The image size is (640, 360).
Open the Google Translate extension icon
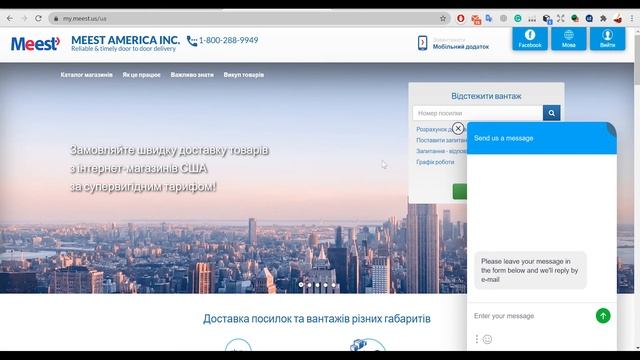(489, 18)
